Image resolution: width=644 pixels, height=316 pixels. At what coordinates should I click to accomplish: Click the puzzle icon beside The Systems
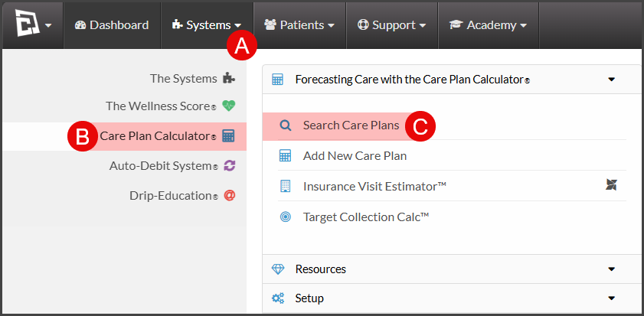(x=229, y=78)
